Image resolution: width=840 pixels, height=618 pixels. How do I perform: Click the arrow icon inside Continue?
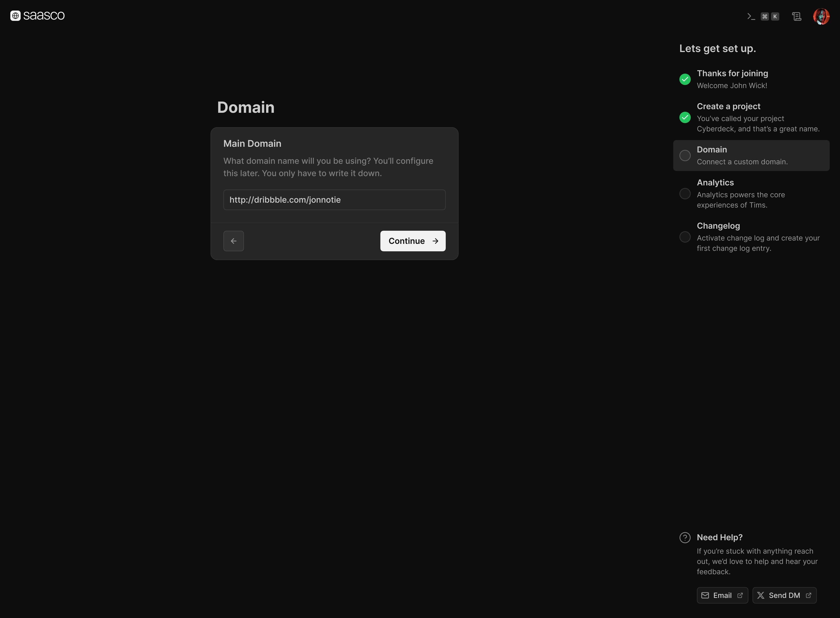[x=435, y=241]
